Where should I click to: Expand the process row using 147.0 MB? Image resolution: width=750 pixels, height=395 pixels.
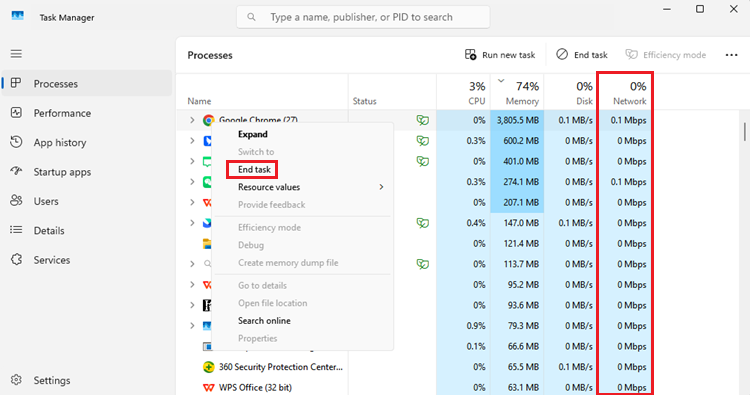click(x=192, y=223)
